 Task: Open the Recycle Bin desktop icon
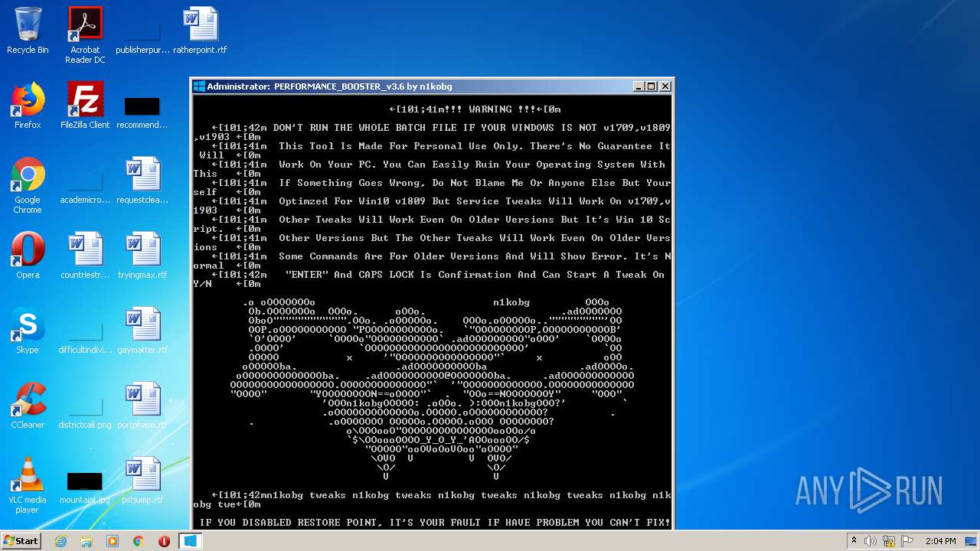coord(28,31)
